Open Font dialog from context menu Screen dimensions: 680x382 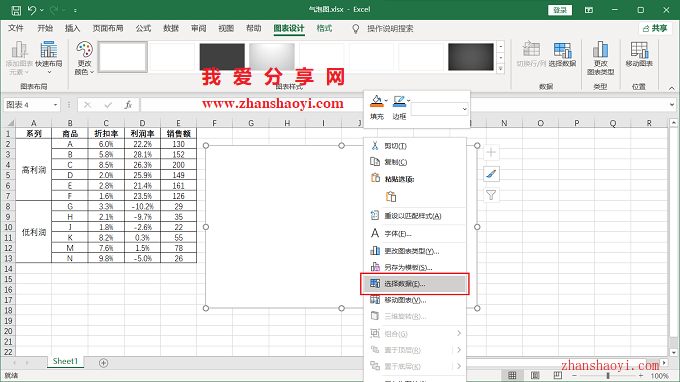[x=415, y=233]
